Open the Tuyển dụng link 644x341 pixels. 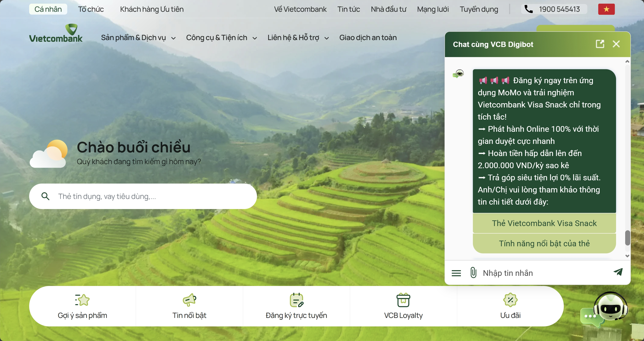coord(479,9)
